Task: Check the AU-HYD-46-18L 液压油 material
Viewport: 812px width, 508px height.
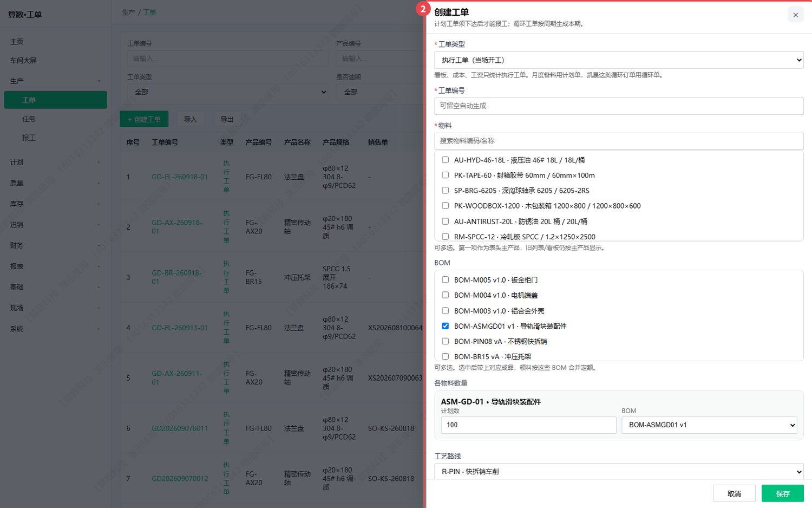Action: [445, 160]
